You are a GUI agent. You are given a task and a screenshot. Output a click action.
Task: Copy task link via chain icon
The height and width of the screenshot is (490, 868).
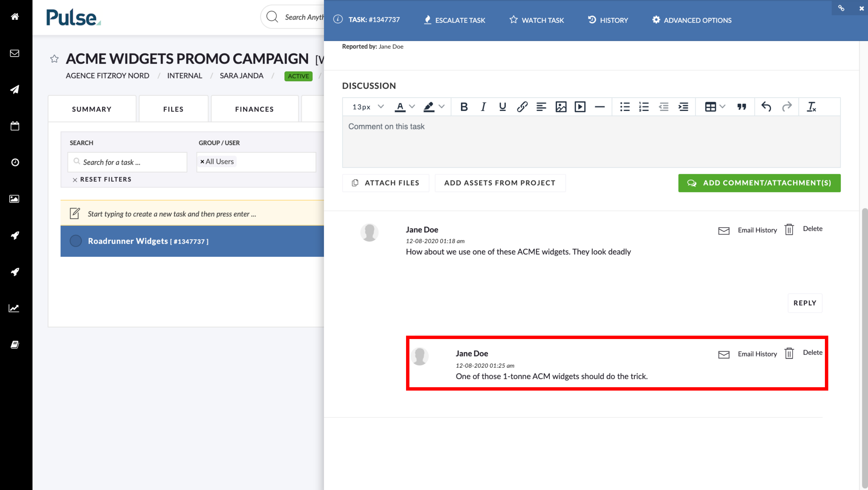click(841, 8)
